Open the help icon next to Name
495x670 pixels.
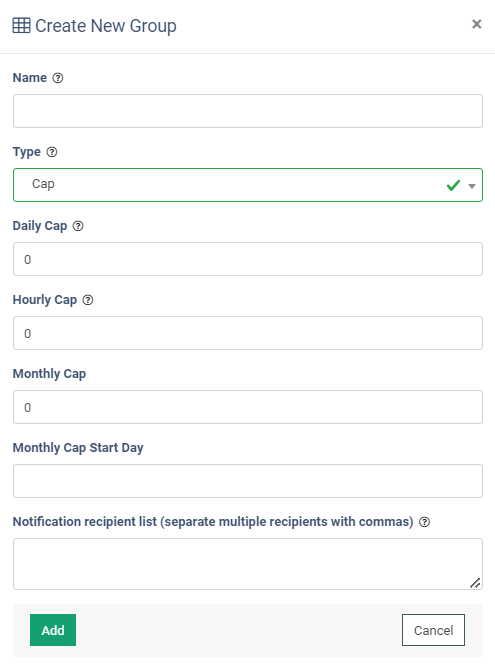tap(58, 78)
